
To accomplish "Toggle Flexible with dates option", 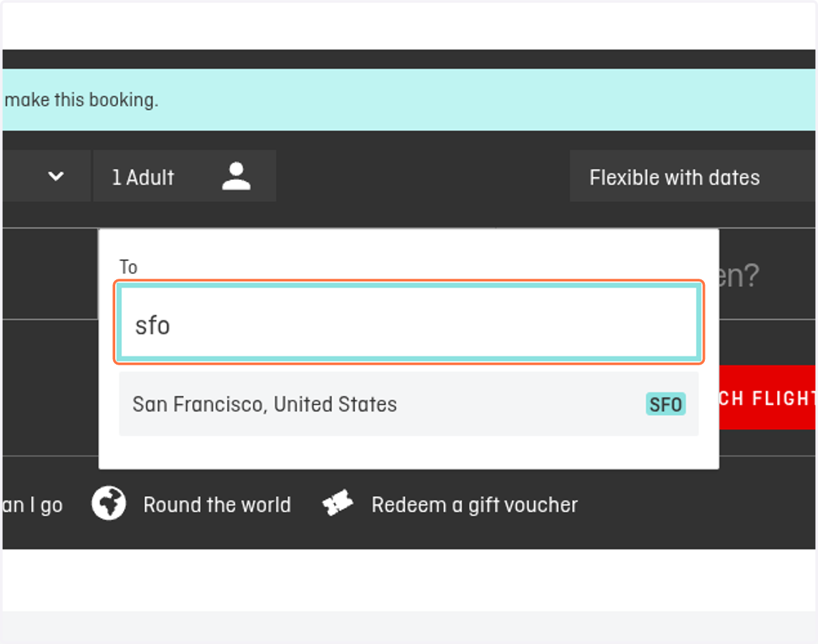I will pos(693,177).
